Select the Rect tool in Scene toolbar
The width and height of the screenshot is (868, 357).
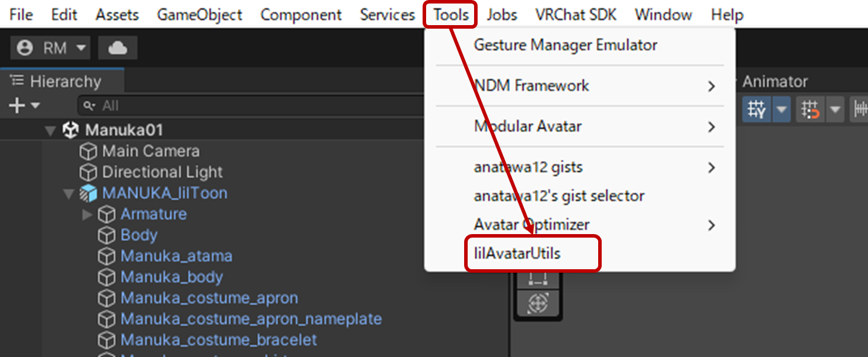(x=538, y=279)
